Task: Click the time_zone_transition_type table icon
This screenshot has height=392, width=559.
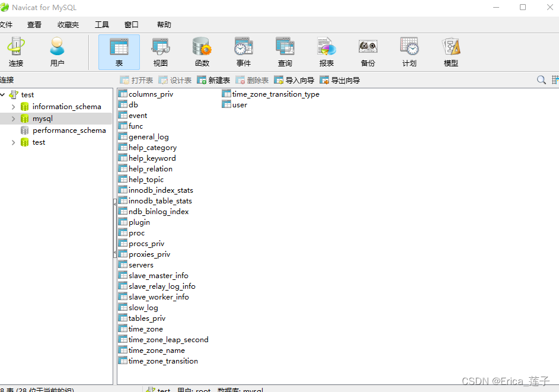Action: pyautogui.click(x=226, y=94)
